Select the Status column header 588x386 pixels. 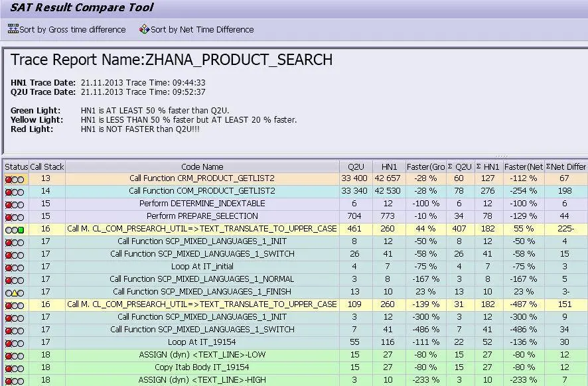pyautogui.click(x=16, y=166)
